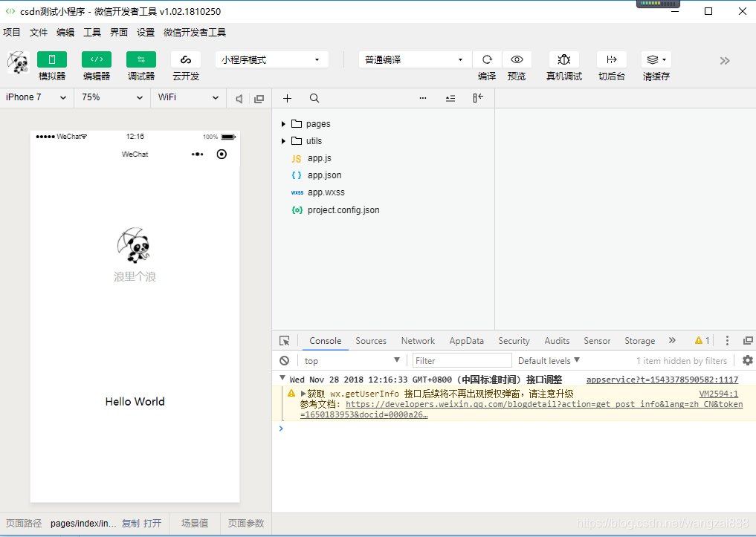
Task: Open file tree more options ellipsis
Action: pos(423,98)
